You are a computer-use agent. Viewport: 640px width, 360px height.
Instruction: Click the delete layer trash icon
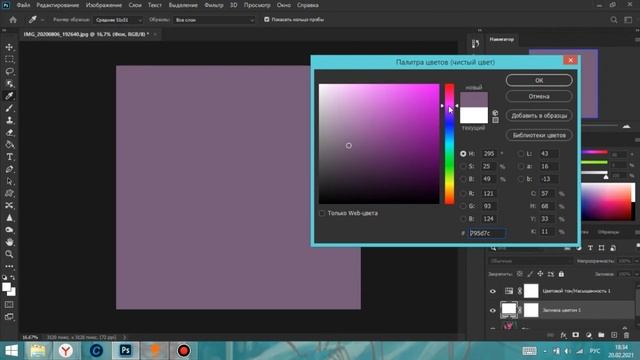[627, 335]
